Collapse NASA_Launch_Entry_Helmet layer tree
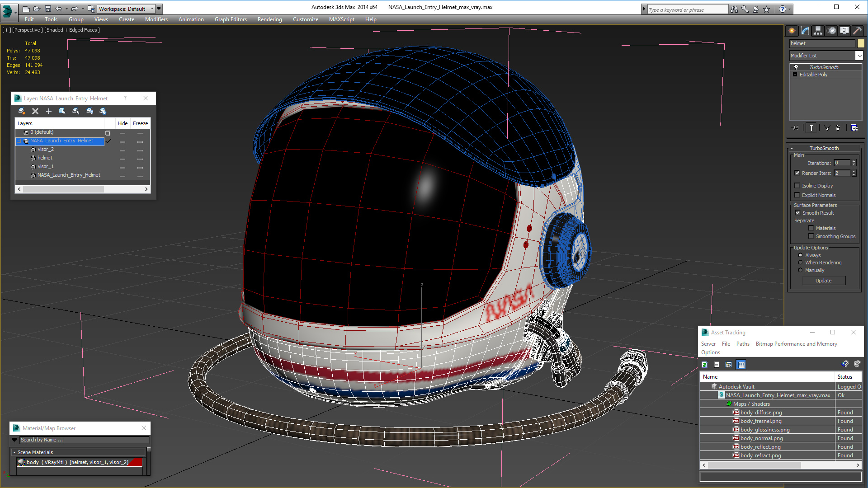 (x=19, y=141)
